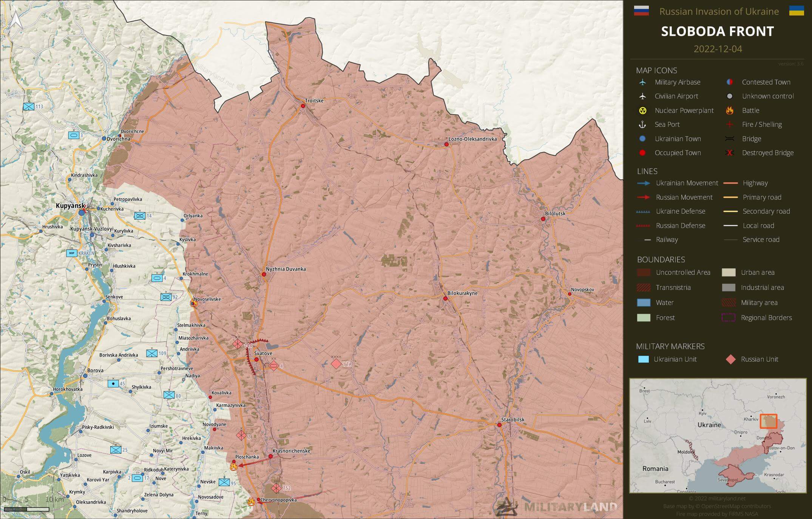The height and width of the screenshot is (519, 812).
Task: Select Ukrainian unit marker 92
Action: pyautogui.click(x=166, y=297)
